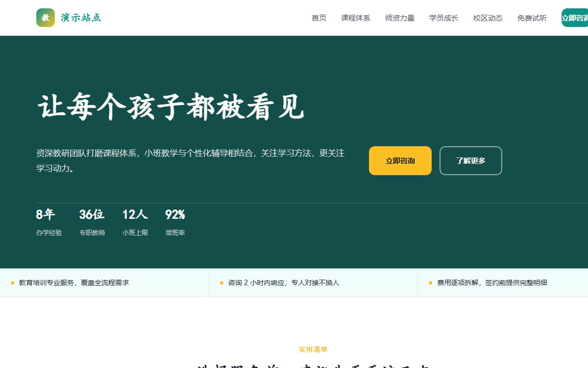Go to 首页 in navigation
This screenshot has height=368, width=588.
[319, 18]
